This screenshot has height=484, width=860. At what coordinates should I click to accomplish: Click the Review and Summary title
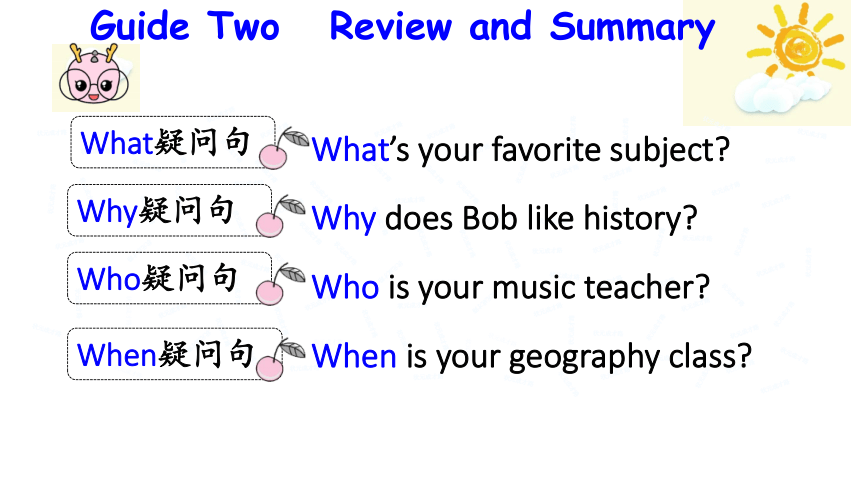click(x=522, y=27)
